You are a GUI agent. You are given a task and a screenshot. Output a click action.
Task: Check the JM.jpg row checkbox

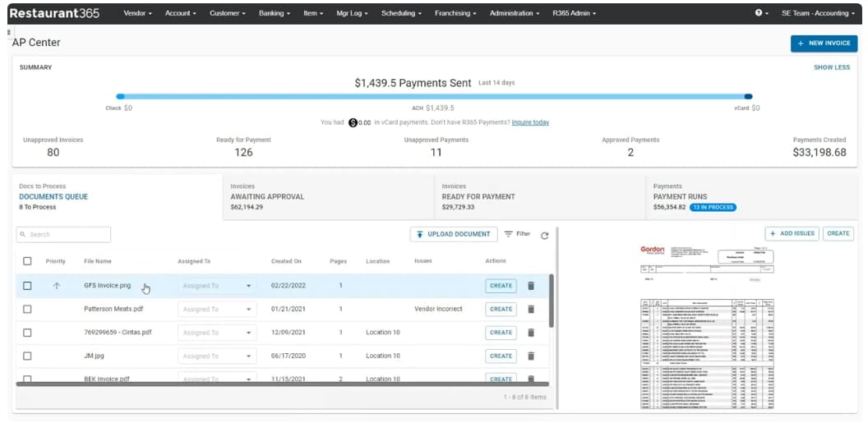click(x=27, y=356)
